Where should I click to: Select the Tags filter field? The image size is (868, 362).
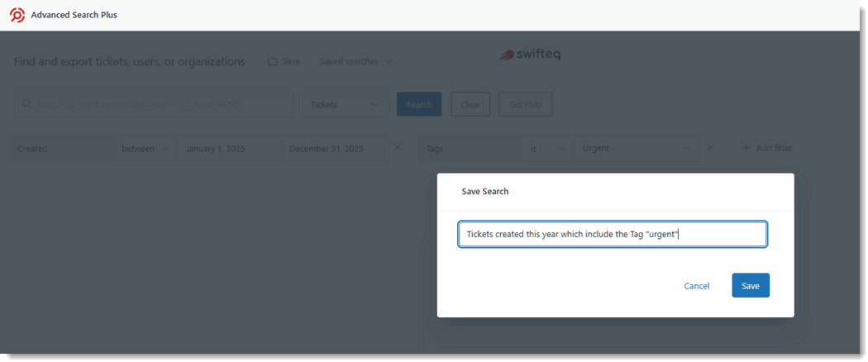[470, 148]
